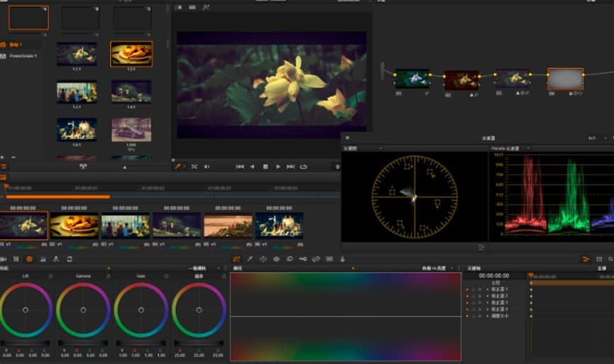Reset the Lift color wheel

(50, 275)
